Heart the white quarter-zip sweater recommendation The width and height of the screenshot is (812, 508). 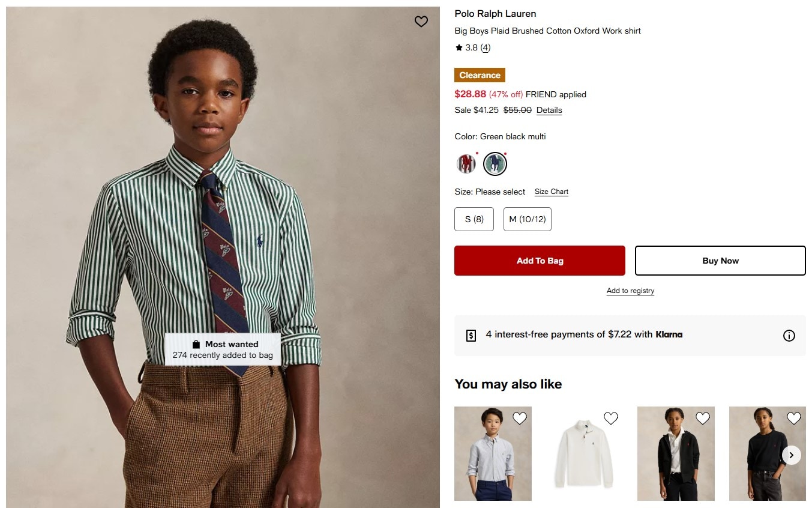click(x=610, y=418)
